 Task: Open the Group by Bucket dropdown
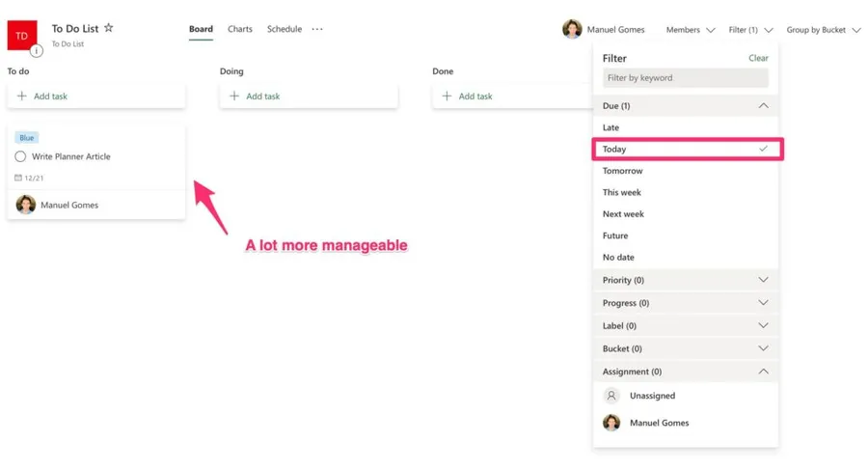[x=823, y=30]
